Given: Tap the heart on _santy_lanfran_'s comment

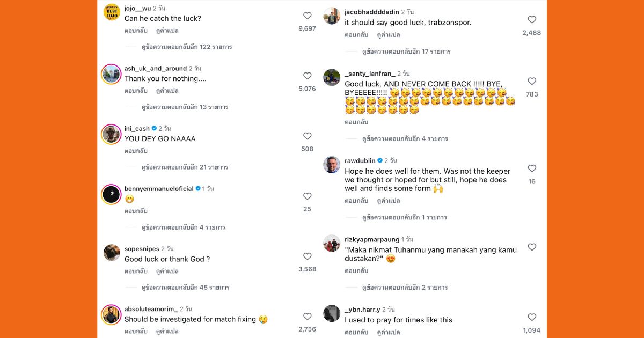Looking at the screenshot, I should [x=532, y=82].
